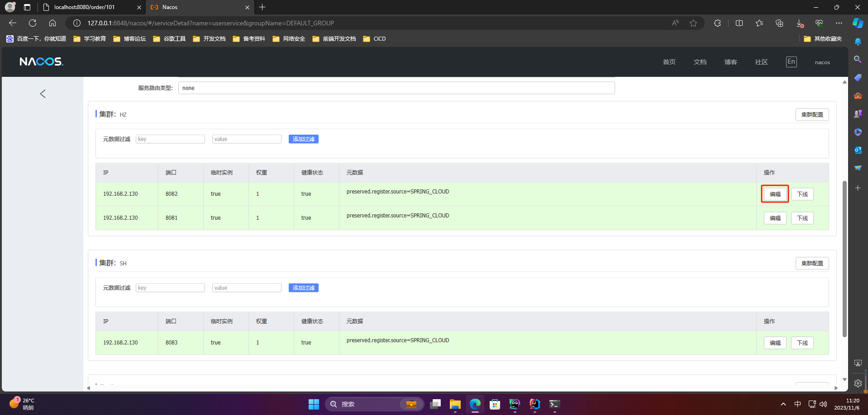This screenshot has height=415, width=868.
Task: Open DataGrip from the taskbar
Action: point(515,404)
